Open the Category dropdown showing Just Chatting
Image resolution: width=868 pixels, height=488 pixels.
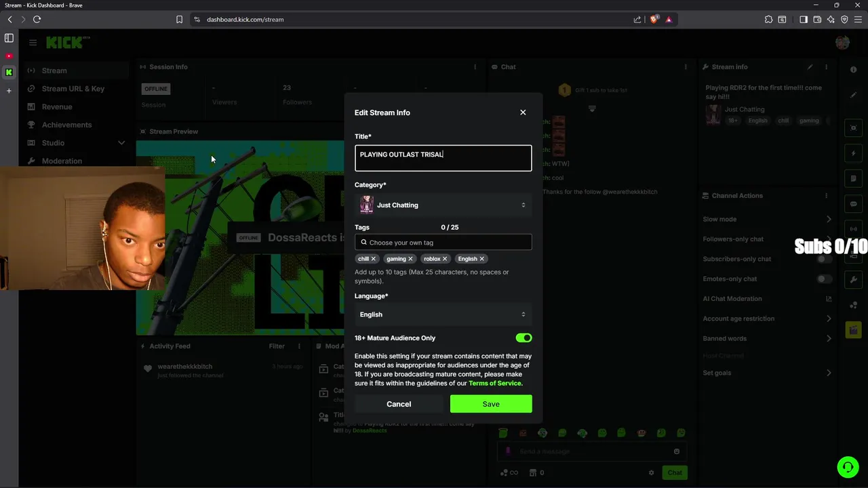[443, 205]
